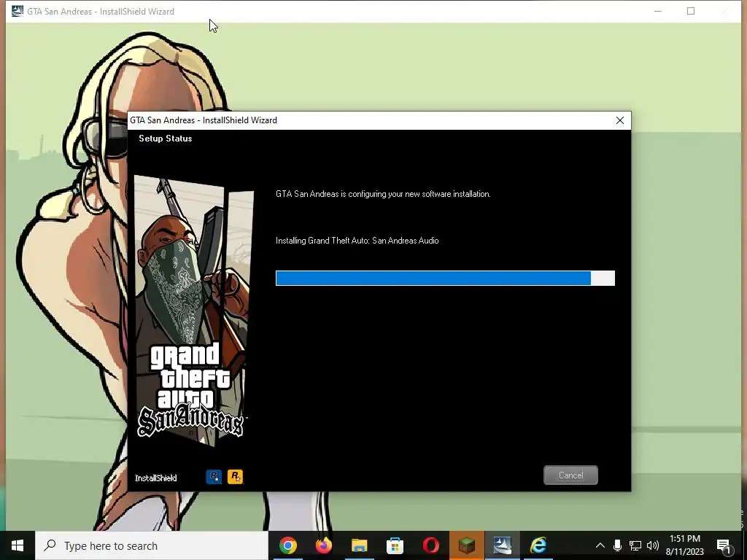
Task: Click the Setup Status heading
Action: click(166, 139)
